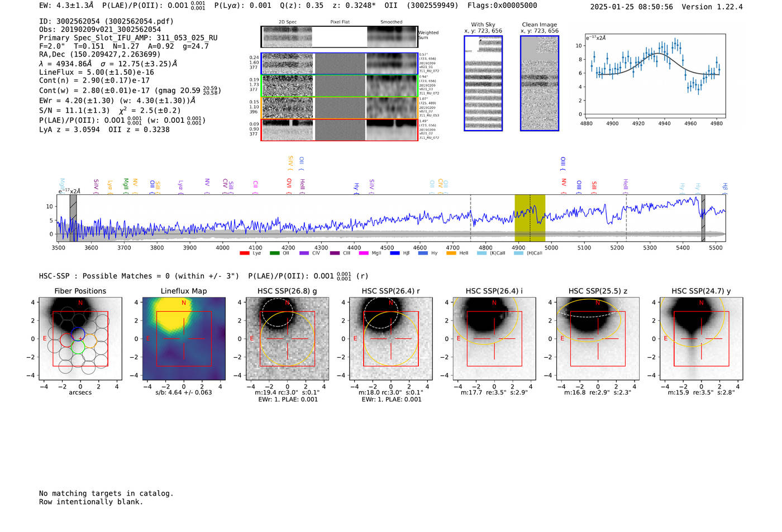Click the 2025-01-25 08:50:56 timestamp
782x532 pixels.
[x=632, y=7]
